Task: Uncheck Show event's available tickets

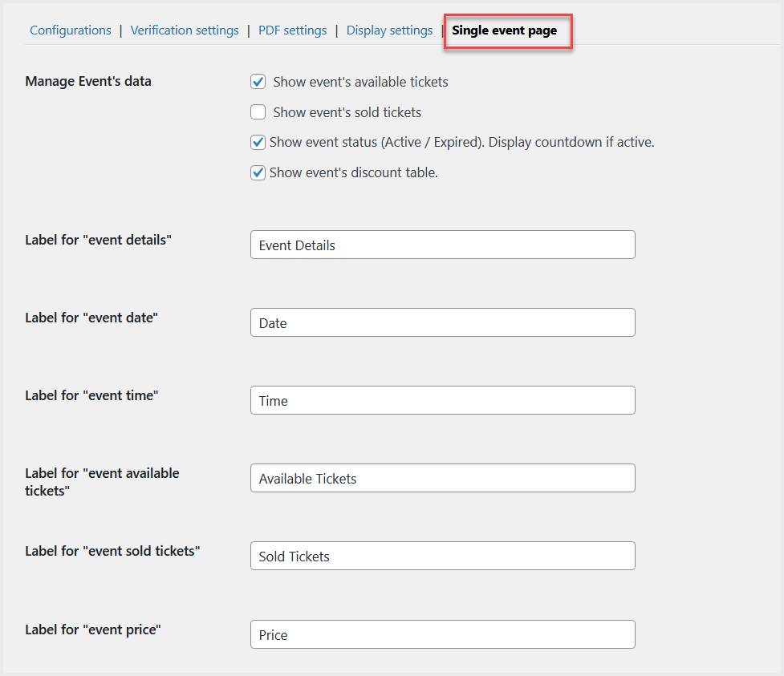Action: coord(258,82)
